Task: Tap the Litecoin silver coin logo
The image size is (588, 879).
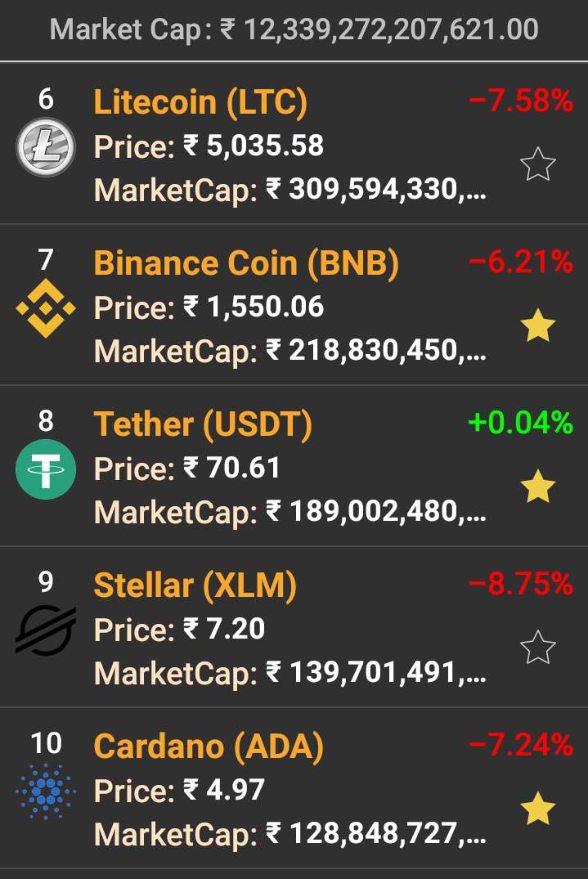Action: pos(46,147)
